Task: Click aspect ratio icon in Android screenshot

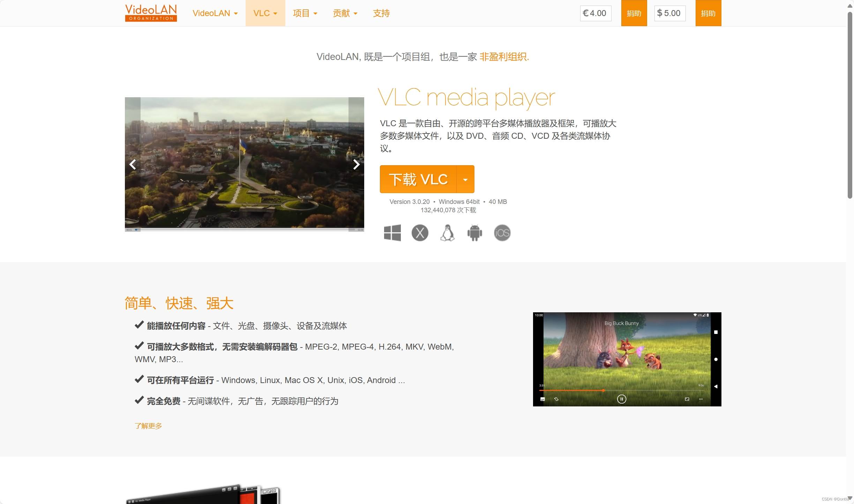Action: coord(687,399)
